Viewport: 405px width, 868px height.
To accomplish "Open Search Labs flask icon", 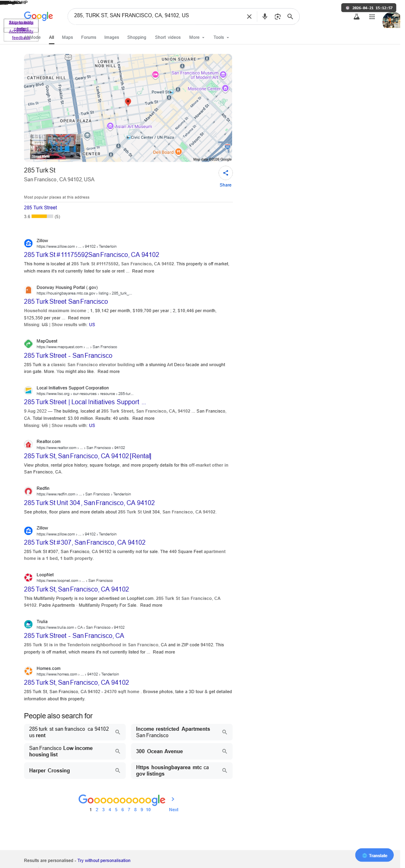I will (x=356, y=16).
